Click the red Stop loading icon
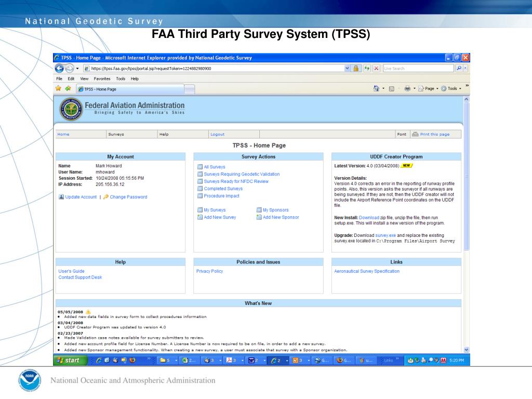 point(376,68)
